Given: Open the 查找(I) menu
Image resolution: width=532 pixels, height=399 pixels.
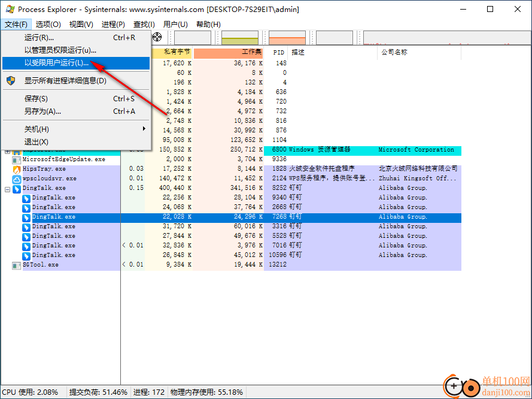Looking at the screenshot, I should point(144,25).
